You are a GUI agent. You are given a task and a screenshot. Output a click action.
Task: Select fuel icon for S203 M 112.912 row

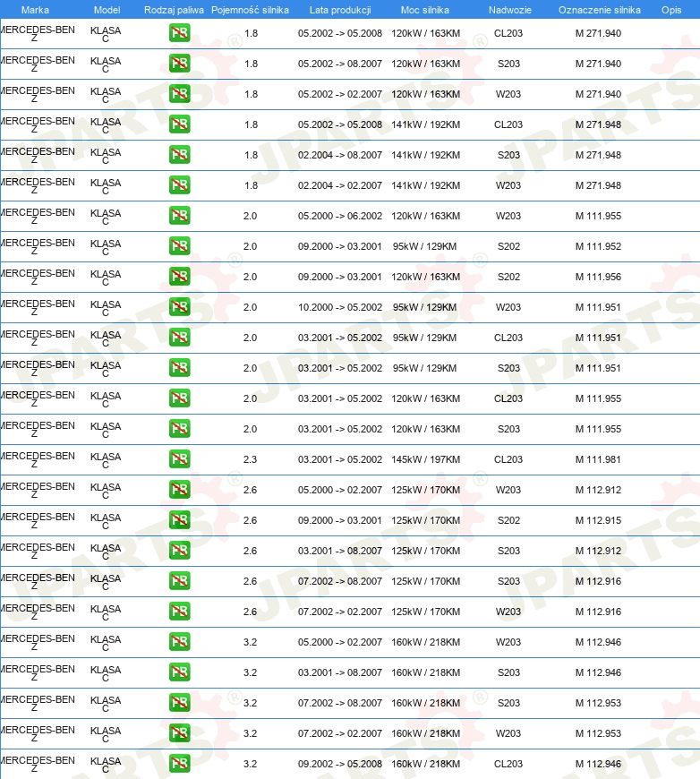point(179,551)
